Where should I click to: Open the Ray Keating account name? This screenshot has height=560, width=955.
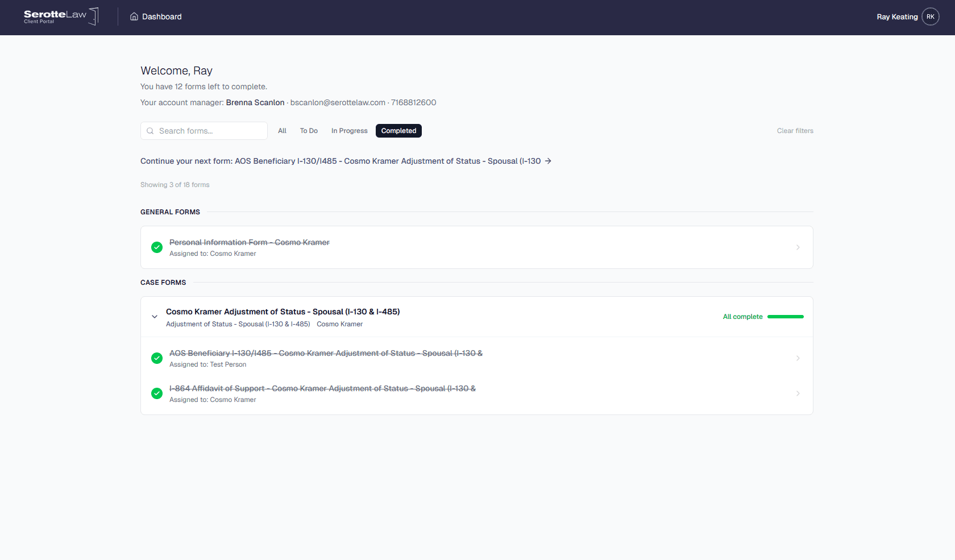[897, 16]
